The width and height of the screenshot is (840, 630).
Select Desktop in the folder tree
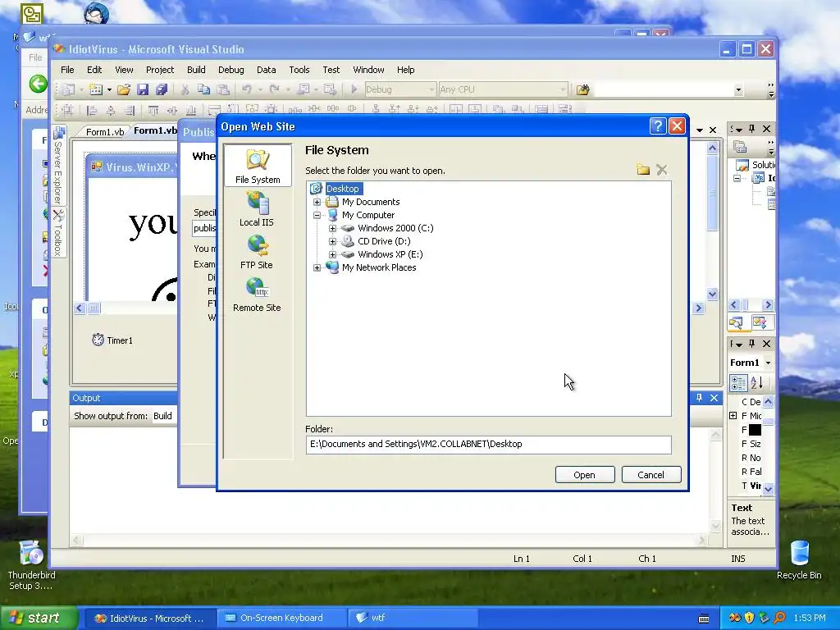point(343,189)
